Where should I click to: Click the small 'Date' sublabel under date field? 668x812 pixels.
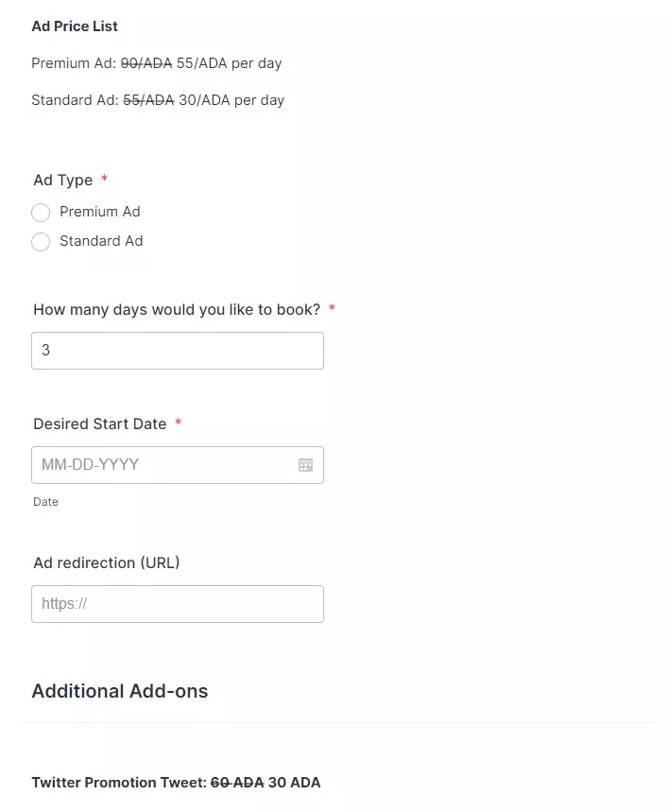[x=45, y=502]
